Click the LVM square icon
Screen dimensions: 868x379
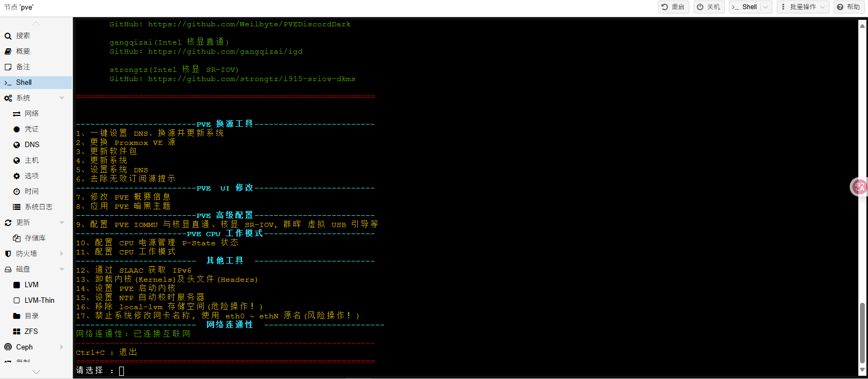[x=17, y=285]
